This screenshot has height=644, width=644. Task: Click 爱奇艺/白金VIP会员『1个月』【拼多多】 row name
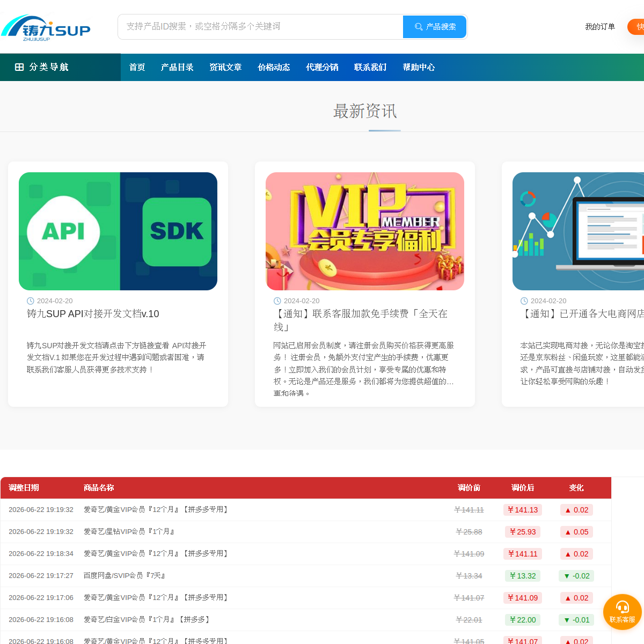pos(148,620)
